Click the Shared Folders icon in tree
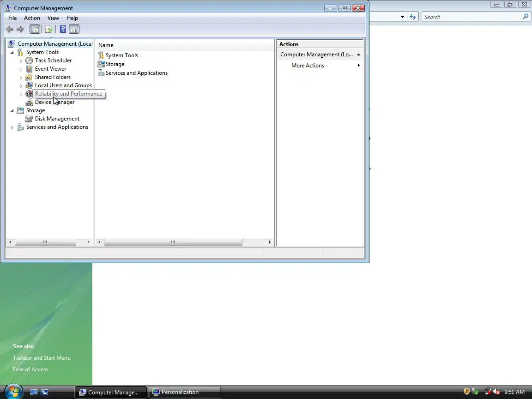Viewport: 532px width, 399px height. coord(29,77)
